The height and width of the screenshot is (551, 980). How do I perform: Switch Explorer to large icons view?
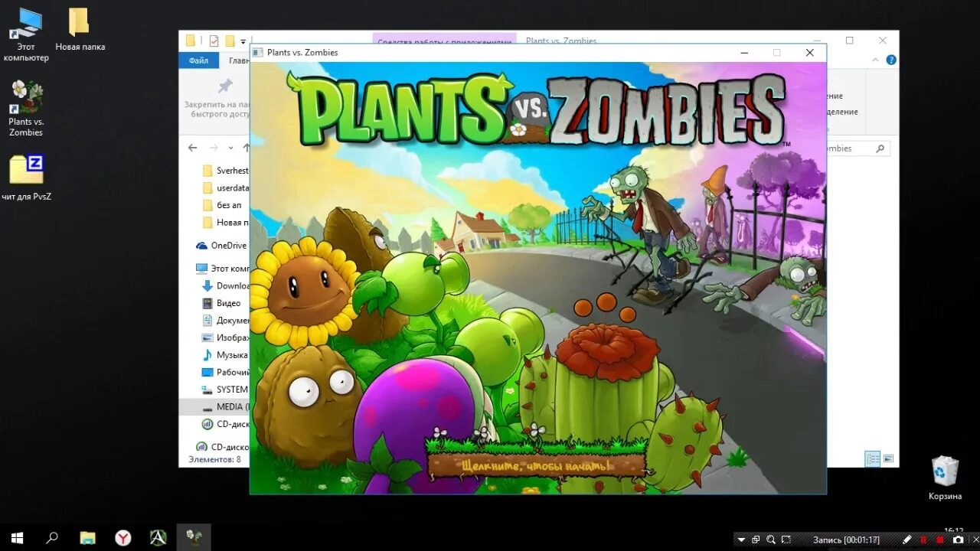(888, 459)
